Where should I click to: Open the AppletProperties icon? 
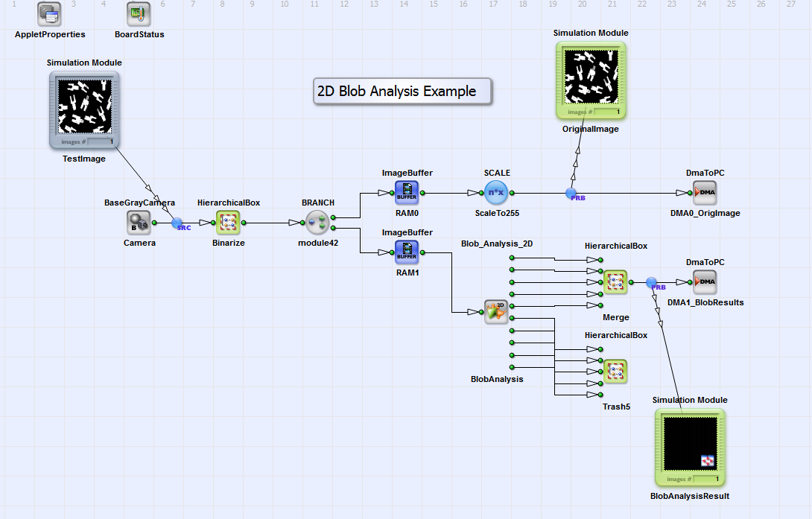pyautogui.click(x=50, y=13)
